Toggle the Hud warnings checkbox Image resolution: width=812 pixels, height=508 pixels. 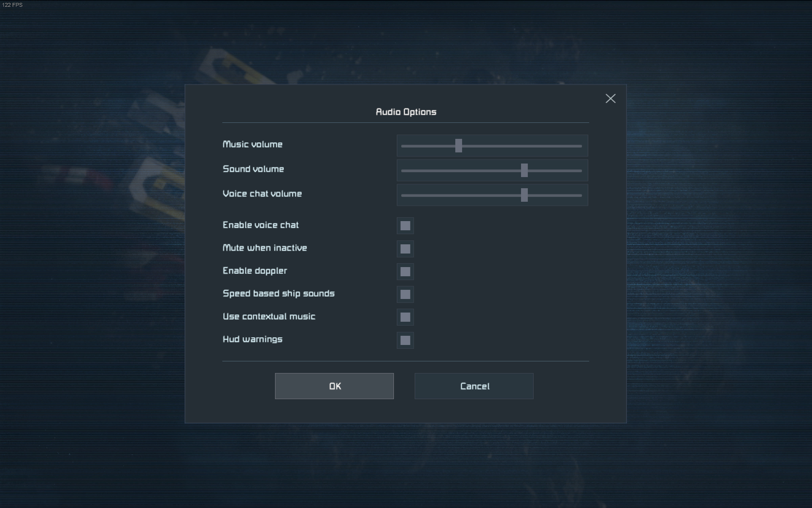click(x=405, y=340)
